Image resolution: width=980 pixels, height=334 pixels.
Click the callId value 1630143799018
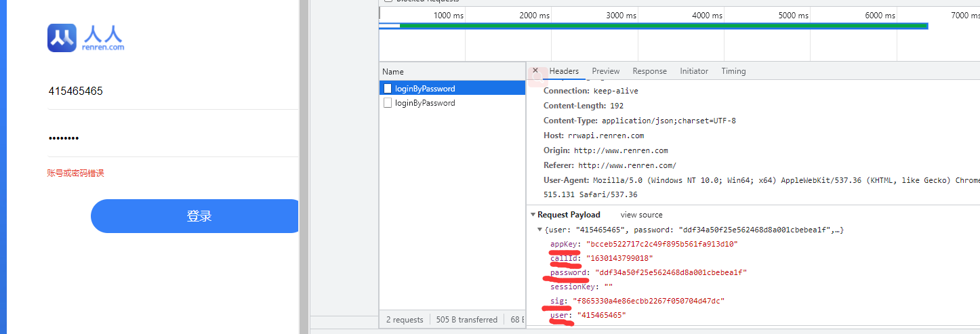click(x=619, y=258)
